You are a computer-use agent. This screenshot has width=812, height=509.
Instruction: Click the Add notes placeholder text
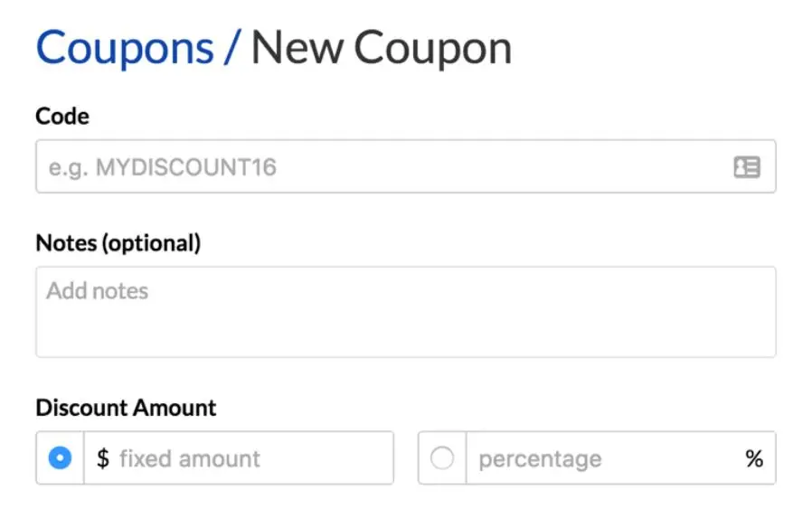pyautogui.click(x=98, y=291)
